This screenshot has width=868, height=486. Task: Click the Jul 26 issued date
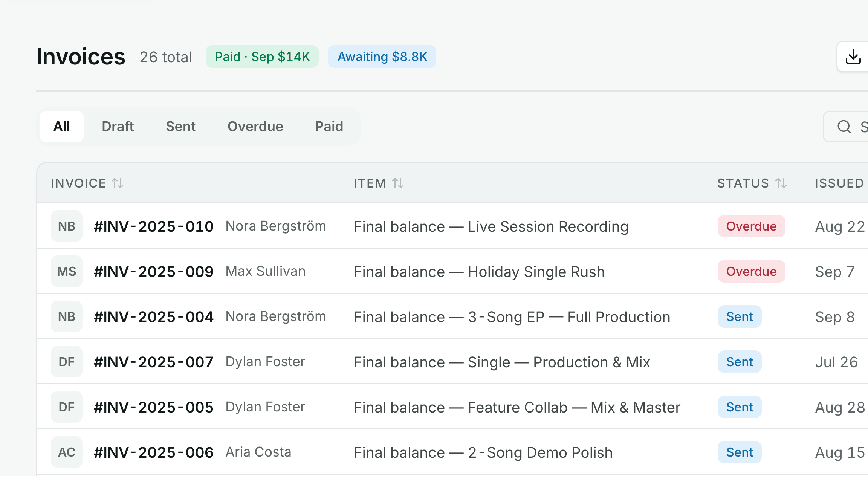click(836, 362)
